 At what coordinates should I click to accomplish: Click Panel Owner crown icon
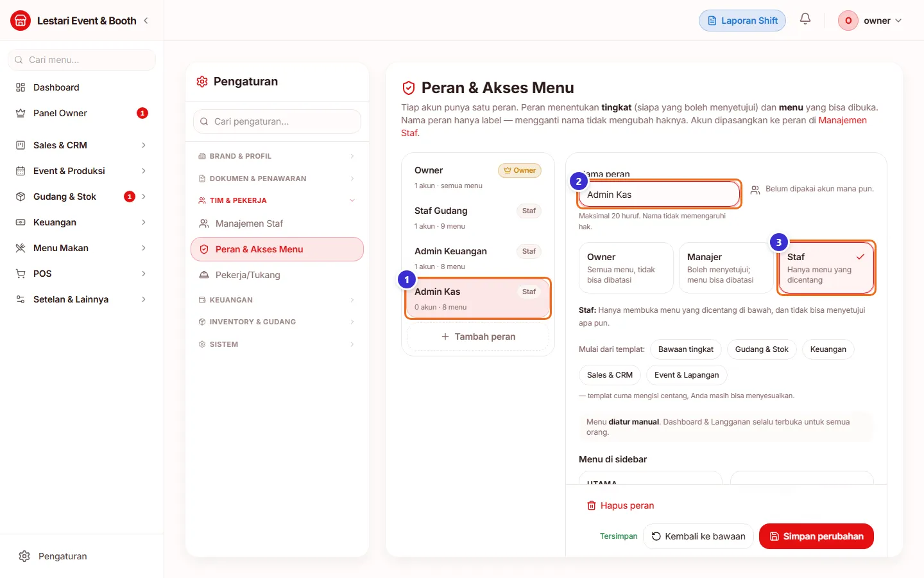21,113
